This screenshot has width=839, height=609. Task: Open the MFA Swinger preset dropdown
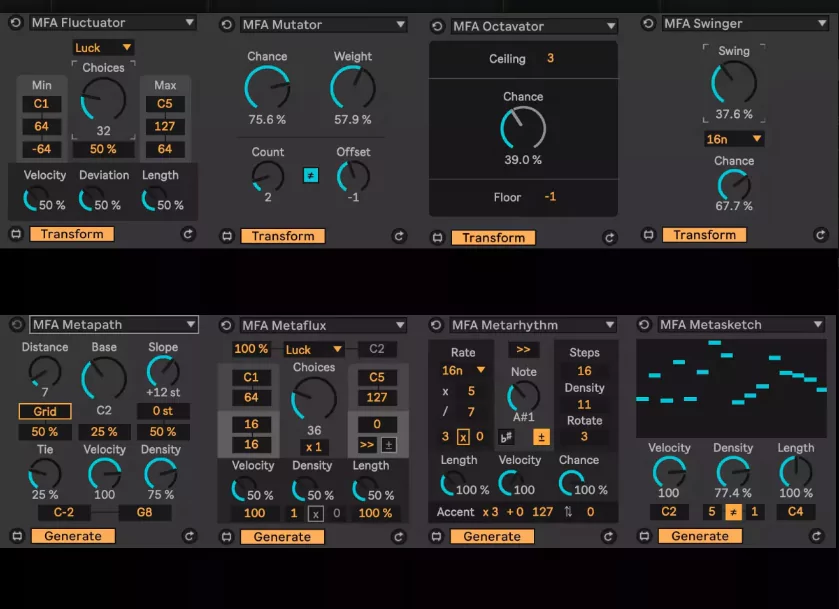pyautogui.click(x=745, y=24)
